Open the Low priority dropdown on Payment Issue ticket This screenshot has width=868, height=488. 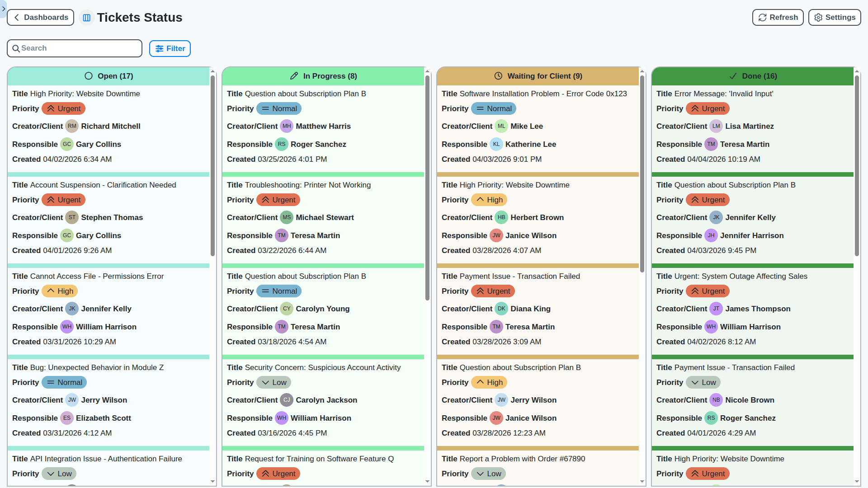pos(703,382)
